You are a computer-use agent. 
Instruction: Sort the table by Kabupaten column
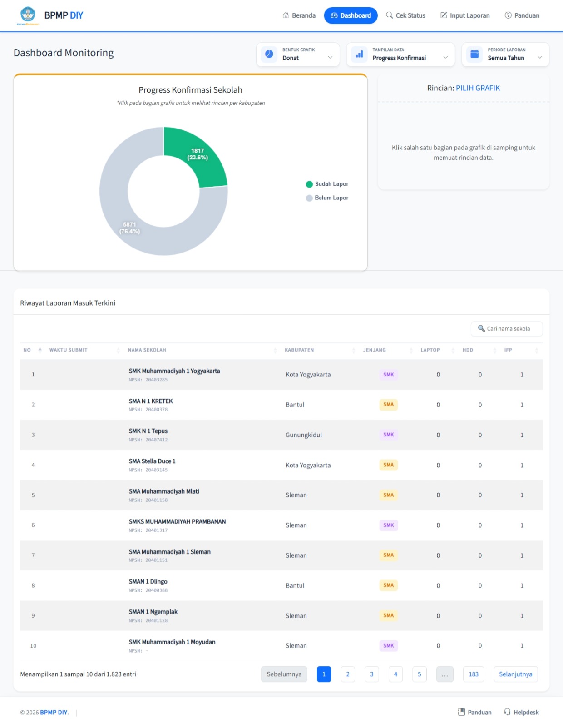(x=320, y=350)
